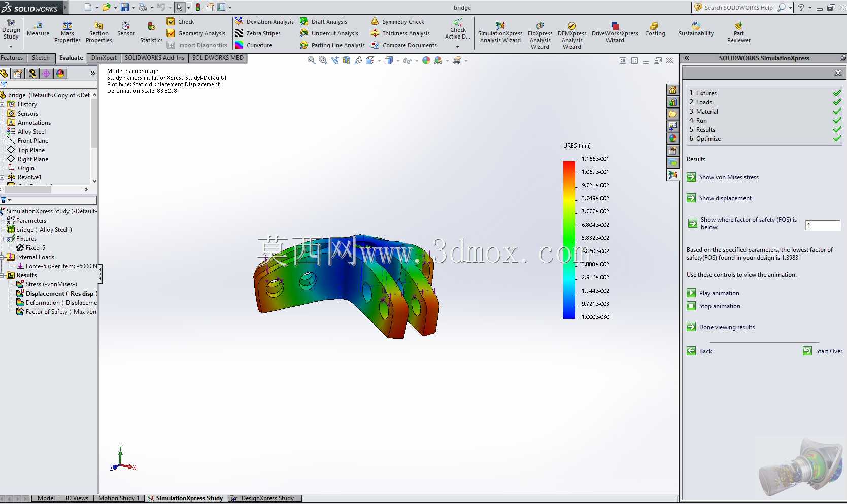The width and height of the screenshot is (847, 504).
Task: Expand the History tree node
Action: pos(3,104)
